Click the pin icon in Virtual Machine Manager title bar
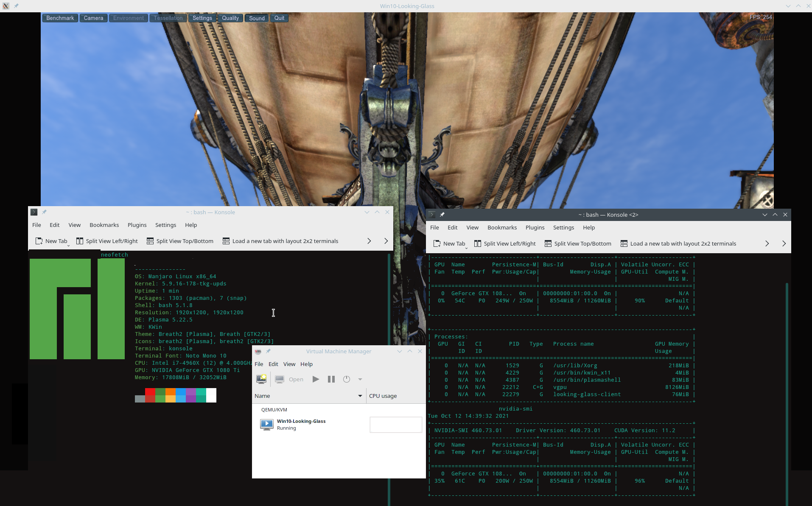The width and height of the screenshot is (812, 506). tap(268, 351)
